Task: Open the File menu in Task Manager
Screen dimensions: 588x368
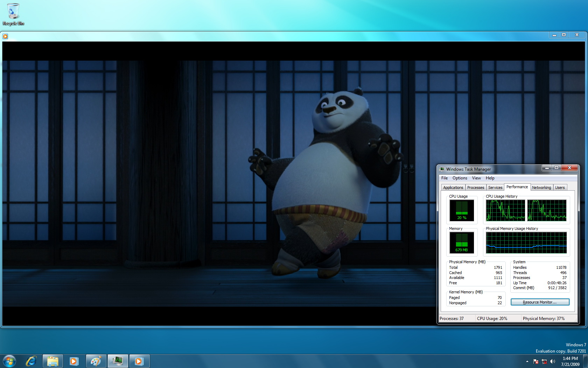Action: pos(444,178)
